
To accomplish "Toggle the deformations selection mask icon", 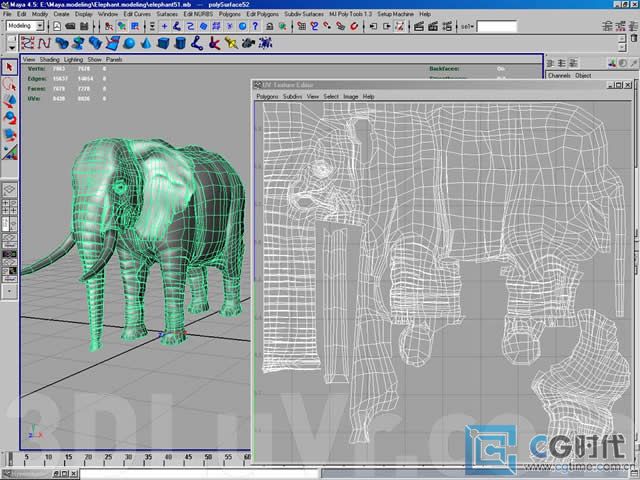I will (216, 27).
